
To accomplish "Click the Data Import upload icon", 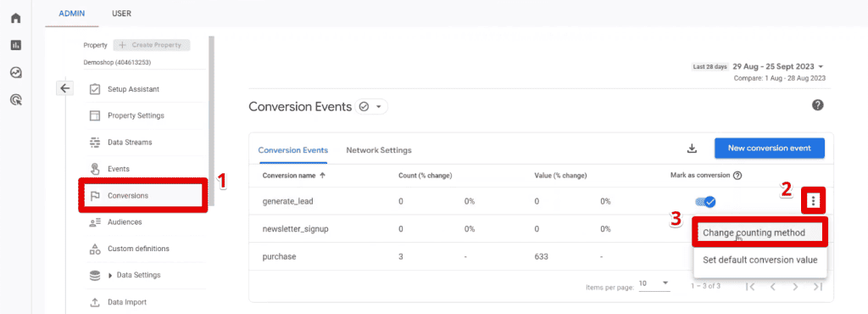I will click(x=95, y=302).
